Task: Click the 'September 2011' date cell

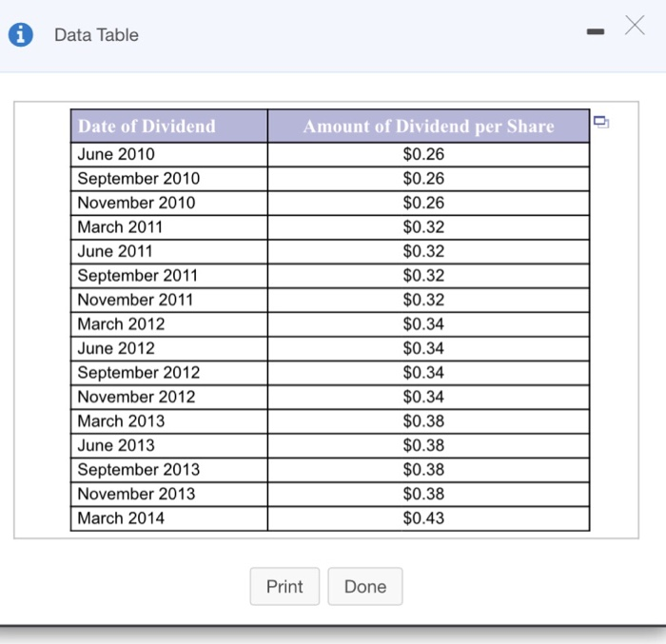Action: 169,276
